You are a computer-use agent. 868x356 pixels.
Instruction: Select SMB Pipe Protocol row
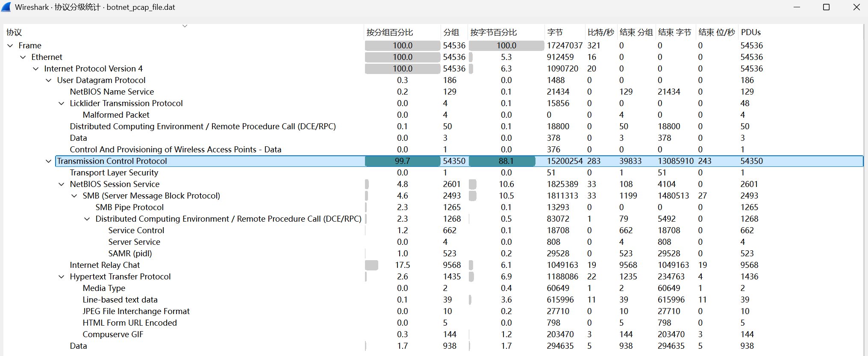[434, 207]
